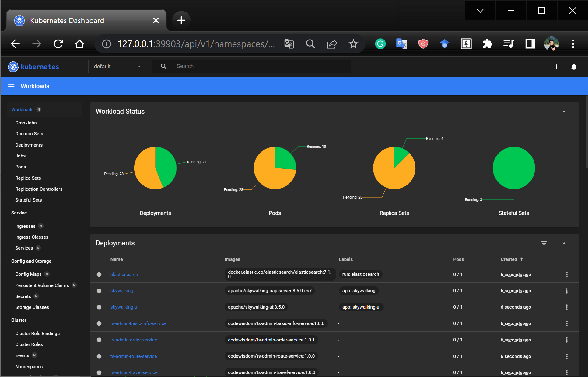This screenshot has width=588, height=377.
Task: Reload the page with the refresh icon
Action: (58, 44)
